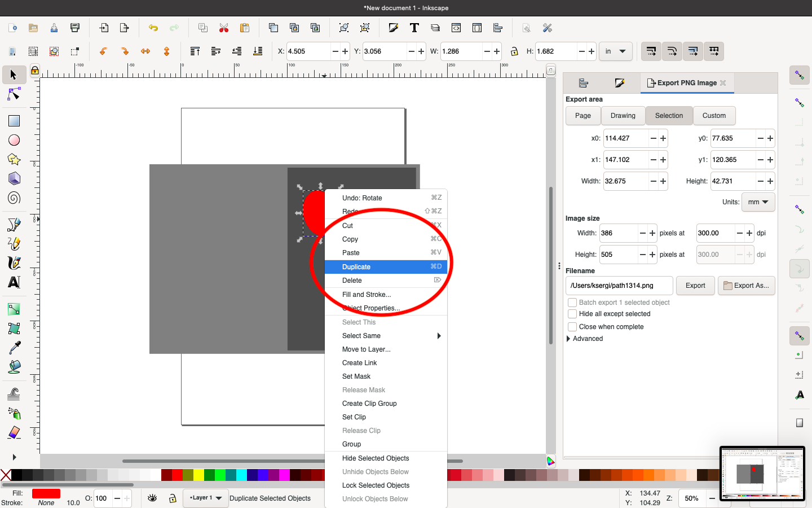812x508 pixels.
Task: Open the Fill and Stroke editor icon
Action: coord(620,83)
